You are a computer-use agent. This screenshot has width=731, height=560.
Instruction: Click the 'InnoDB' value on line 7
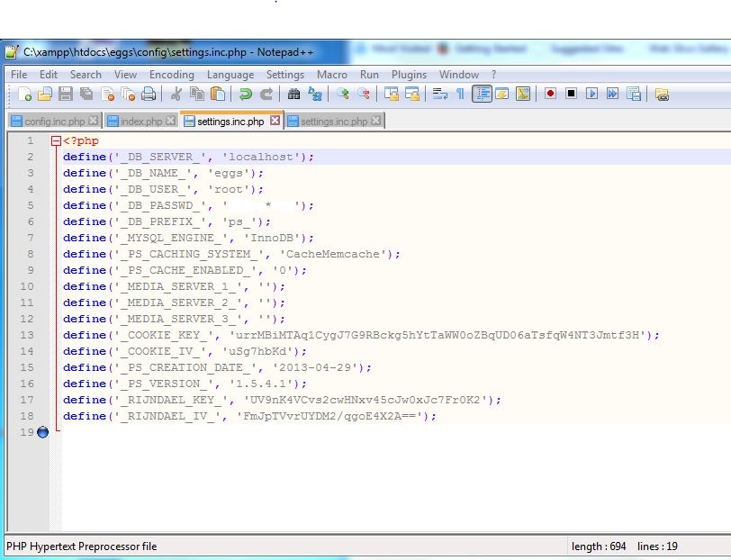click(272, 238)
